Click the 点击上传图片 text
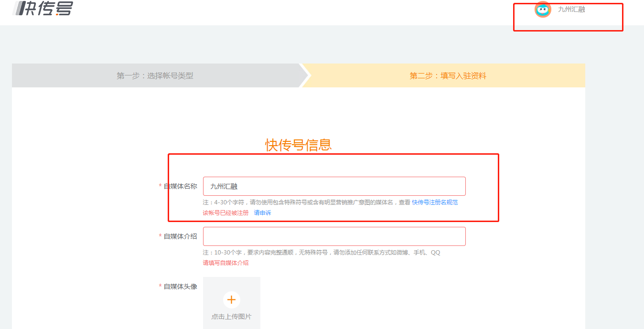 232,317
